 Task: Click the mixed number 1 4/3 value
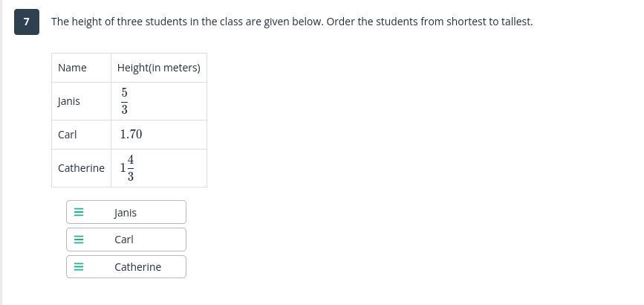click(x=127, y=168)
